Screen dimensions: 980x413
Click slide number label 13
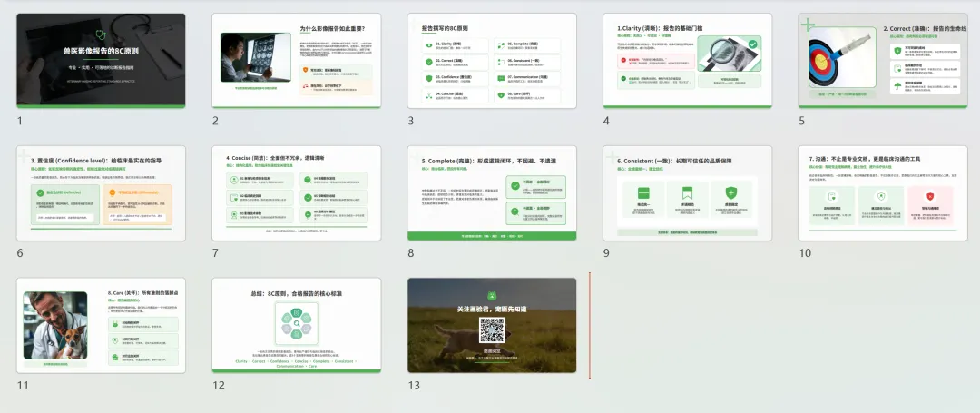(x=414, y=386)
